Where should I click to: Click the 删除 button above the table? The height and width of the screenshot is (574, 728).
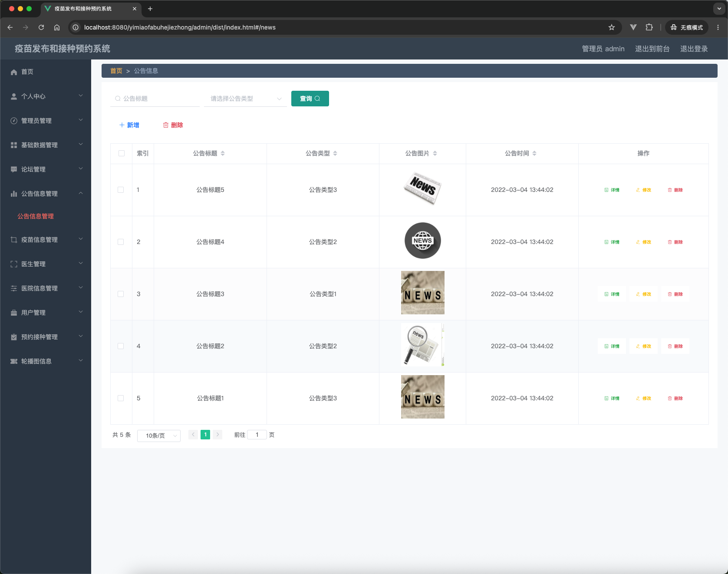[173, 125]
